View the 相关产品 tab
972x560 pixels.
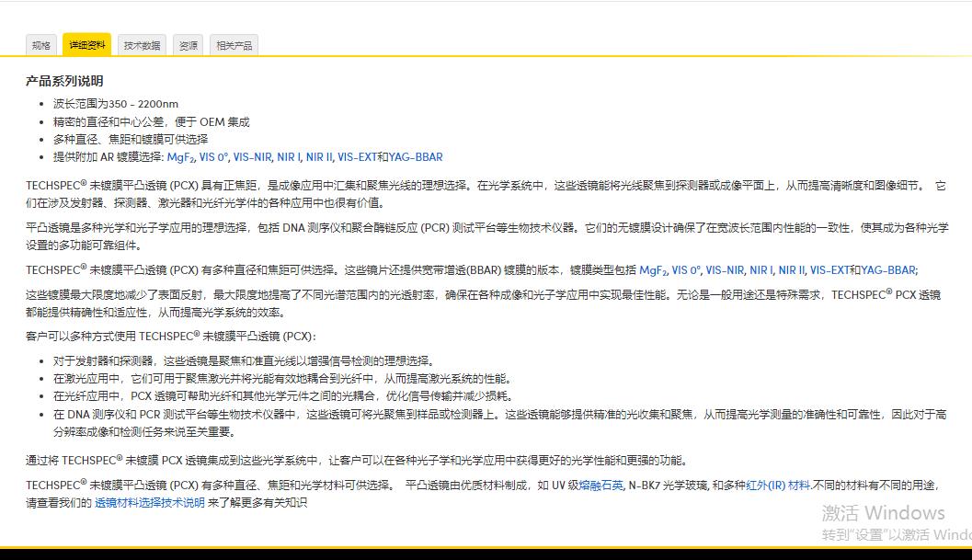[234, 44]
